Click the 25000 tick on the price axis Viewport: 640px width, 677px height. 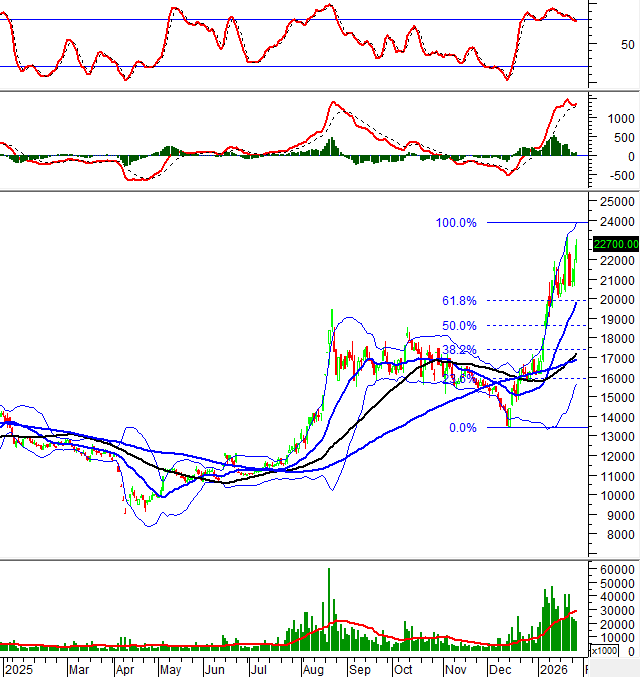612,203
